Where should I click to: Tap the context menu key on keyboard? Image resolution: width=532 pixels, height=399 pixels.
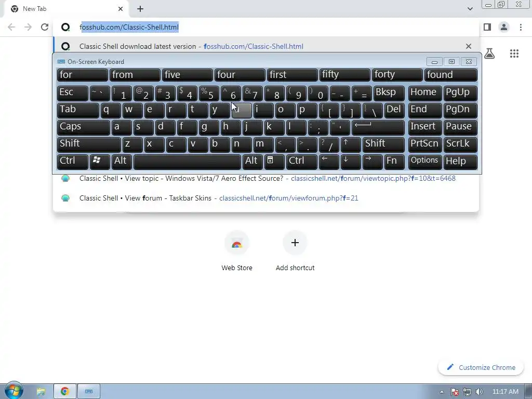[x=274, y=162]
